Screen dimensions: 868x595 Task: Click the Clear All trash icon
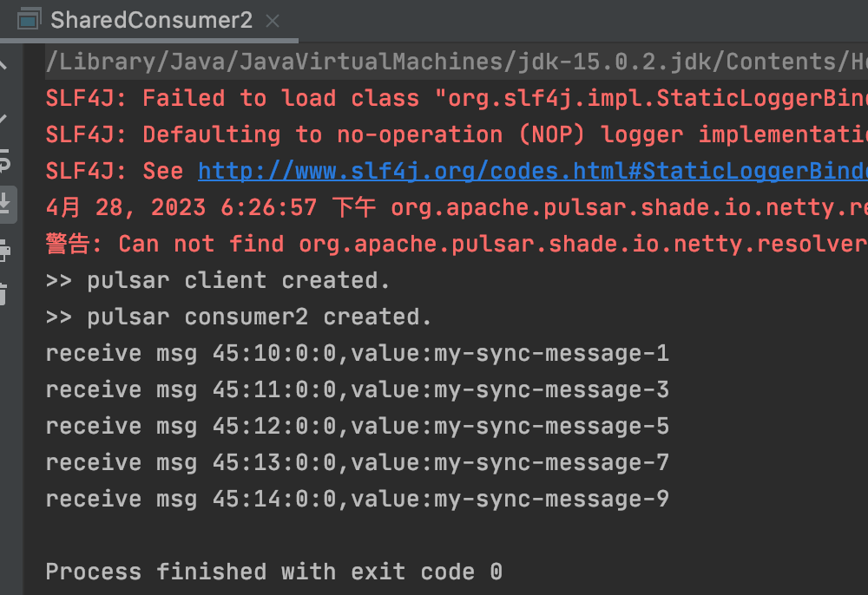pos(3,294)
